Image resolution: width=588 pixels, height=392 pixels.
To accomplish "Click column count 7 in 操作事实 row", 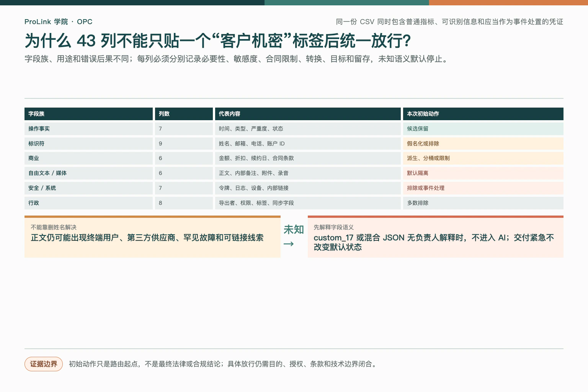I will (184, 129).
